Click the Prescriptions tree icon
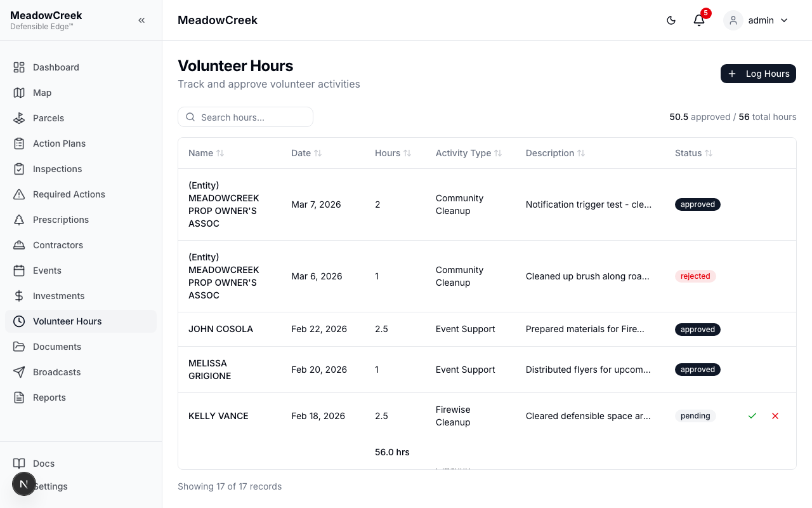812x508 pixels. (19, 220)
